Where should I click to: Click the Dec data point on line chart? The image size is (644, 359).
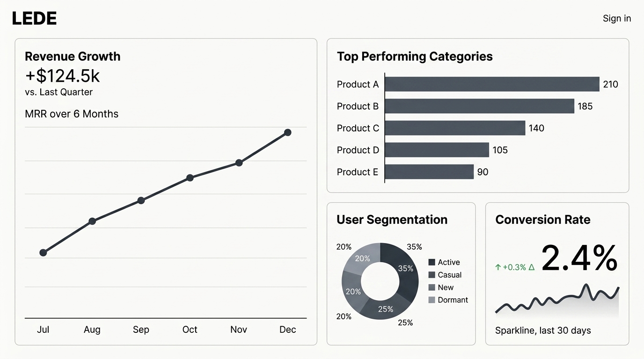(288, 133)
